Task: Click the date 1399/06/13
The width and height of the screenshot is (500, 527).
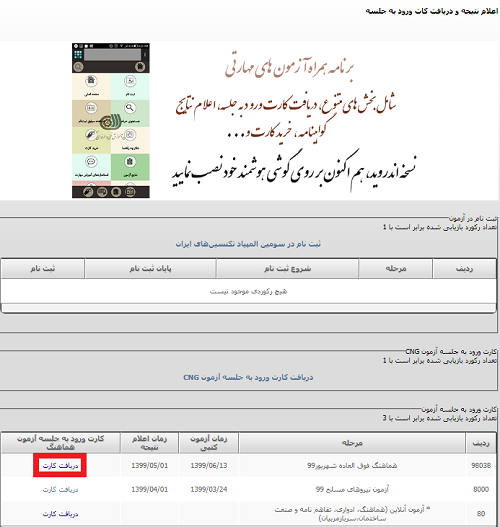Action: coord(209,465)
